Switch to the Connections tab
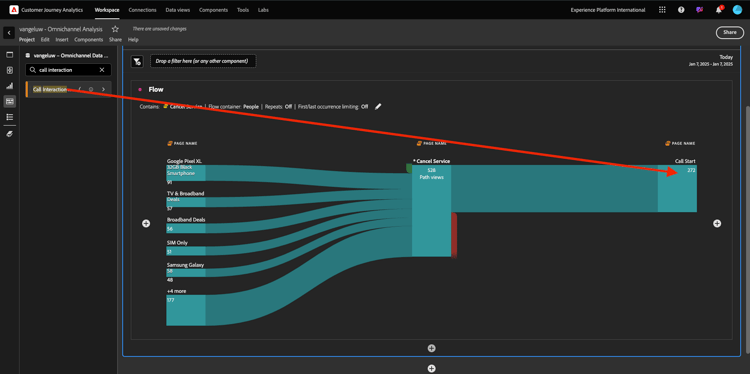750x374 pixels. [143, 10]
